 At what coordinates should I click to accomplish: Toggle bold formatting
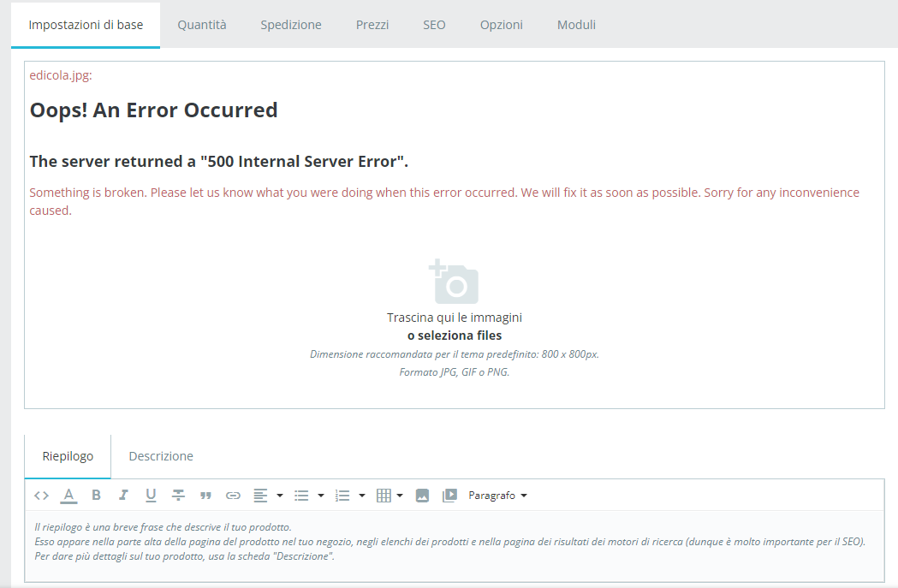pyautogui.click(x=96, y=496)
